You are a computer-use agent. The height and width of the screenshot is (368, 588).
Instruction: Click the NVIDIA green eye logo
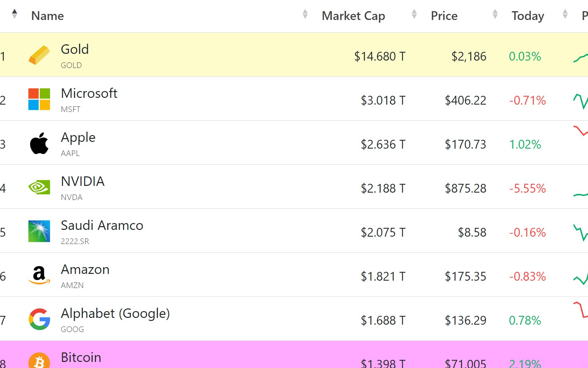click(x=39, y=187)
